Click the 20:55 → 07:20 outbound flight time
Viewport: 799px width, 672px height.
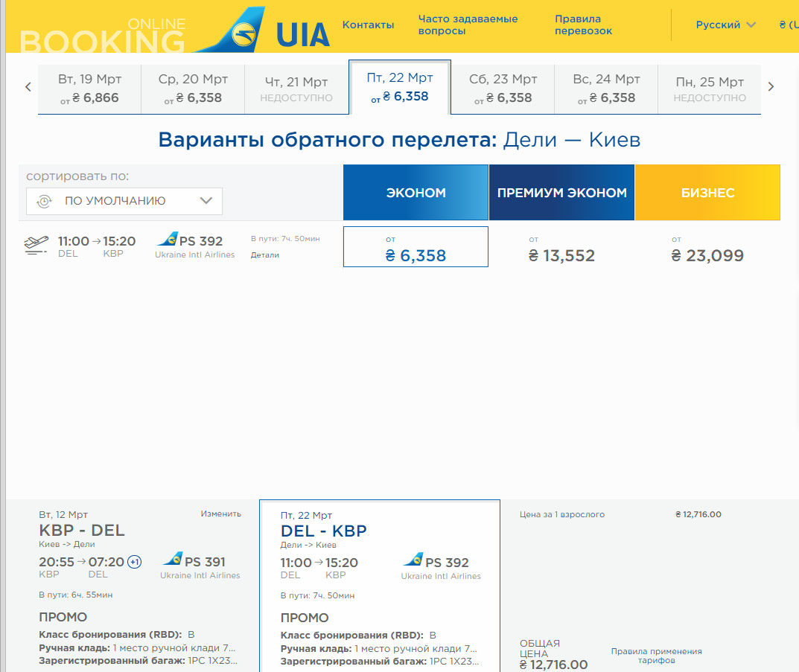point(81,562)
